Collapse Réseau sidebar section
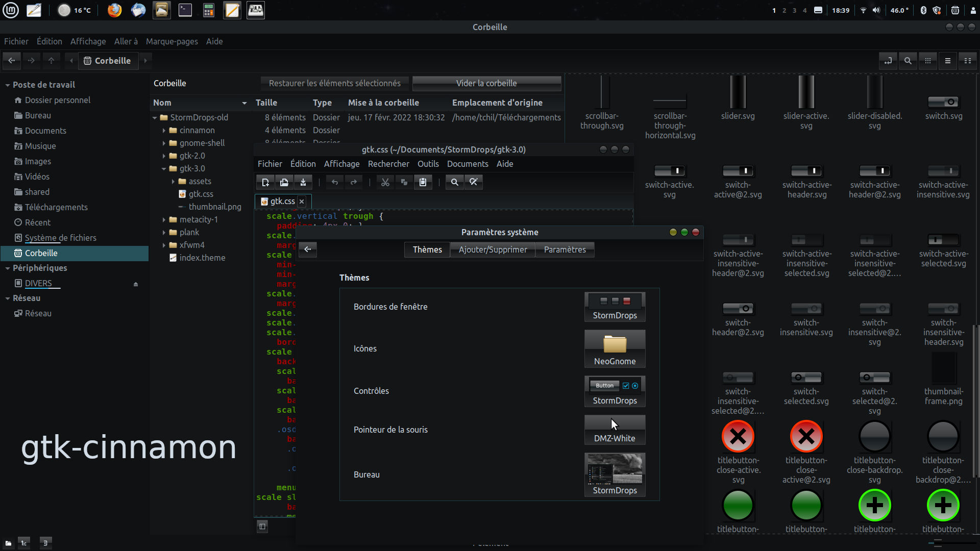Image resolution: width=980 pixels, height=551 pixels. [x=8, y=298]
